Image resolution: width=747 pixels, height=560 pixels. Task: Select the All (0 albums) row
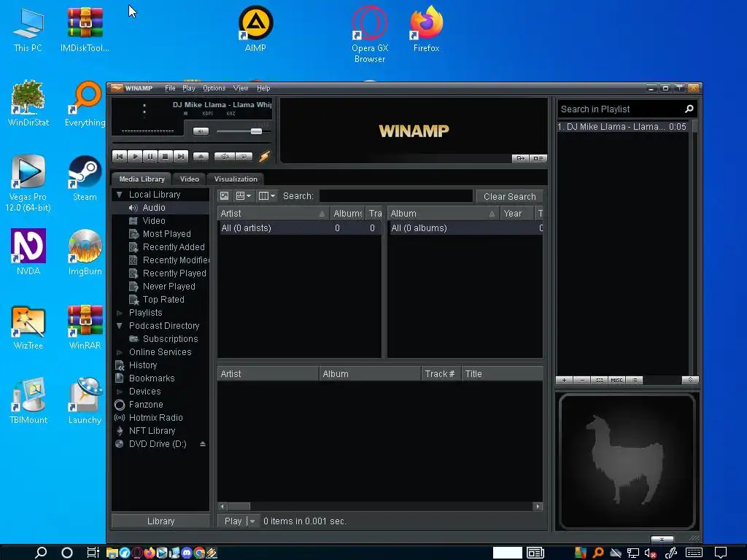coord(465,228)
